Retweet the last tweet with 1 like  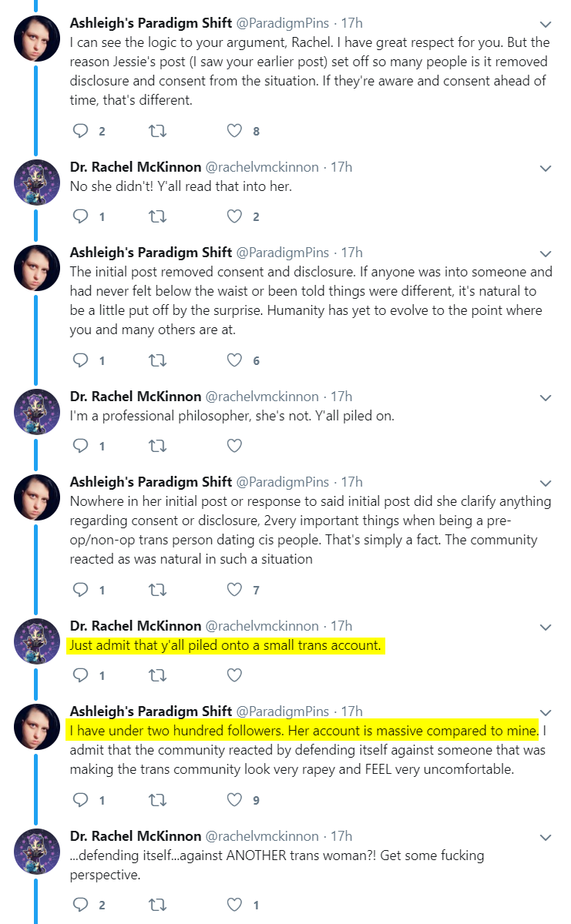click(x=158, y=905)
